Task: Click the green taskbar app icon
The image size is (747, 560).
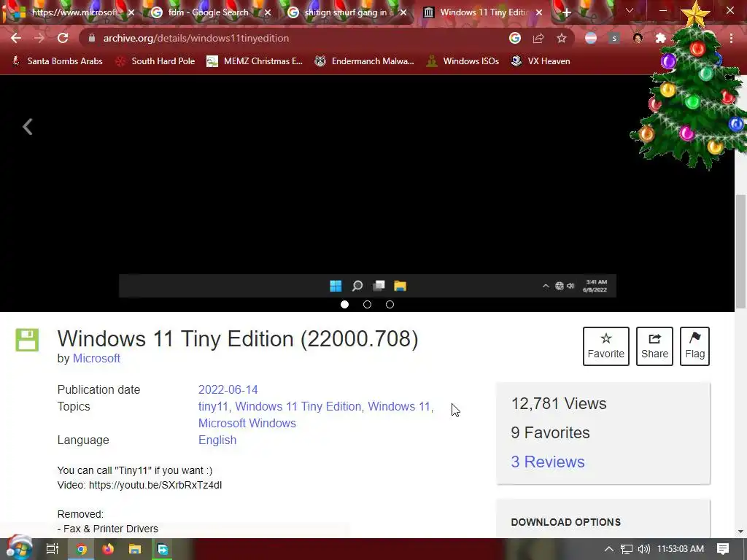Action: (163, 549)
